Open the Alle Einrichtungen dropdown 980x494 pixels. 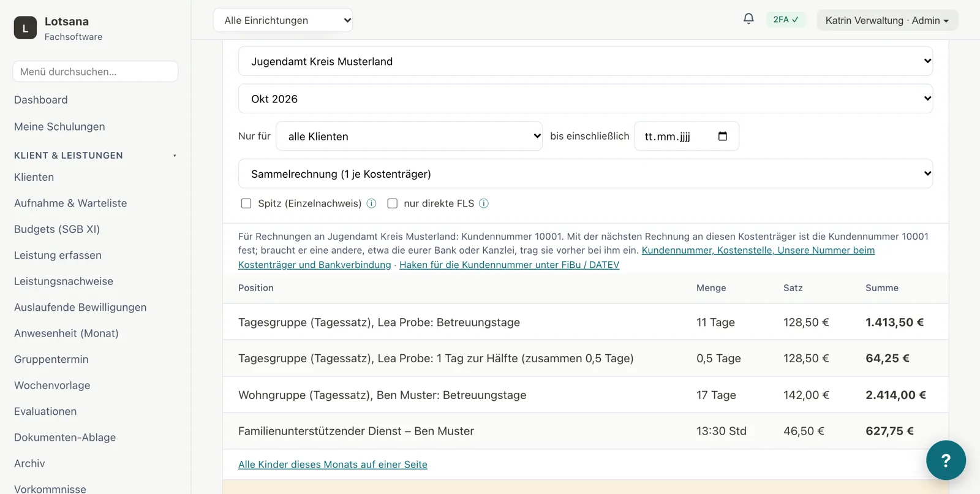pyautogui.click(x=283, y=20)
